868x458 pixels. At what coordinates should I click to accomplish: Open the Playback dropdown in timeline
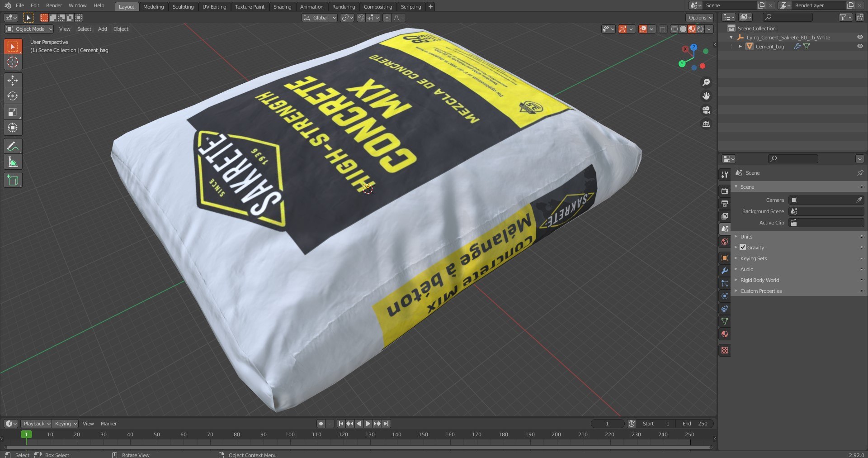coord(36,424)
